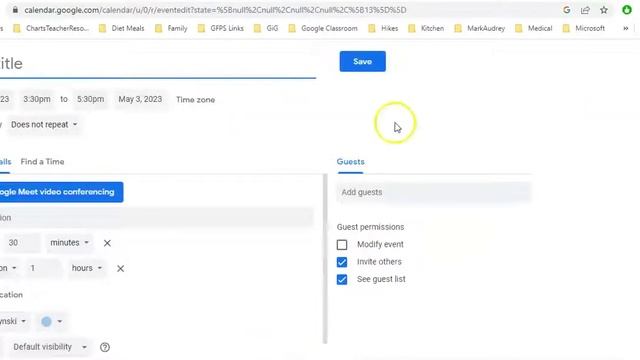
Task: Save the event
Action: coord(362,61)
